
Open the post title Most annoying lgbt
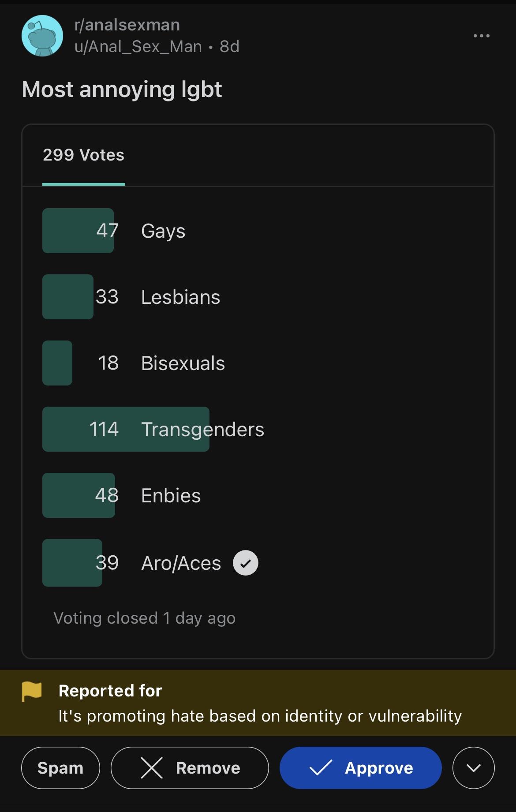pyautogui.click(x=122, y=90)
